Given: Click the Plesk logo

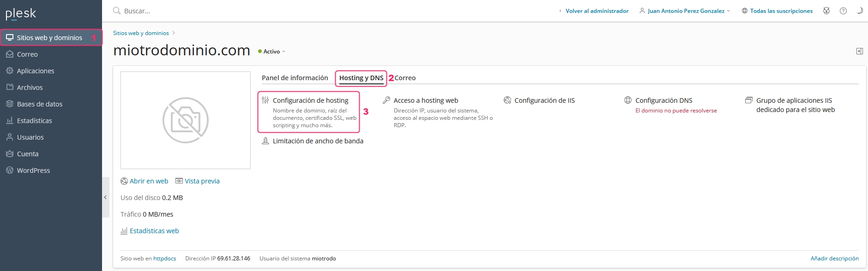Looking at the screenshot, I should click(x=21, y=14).
